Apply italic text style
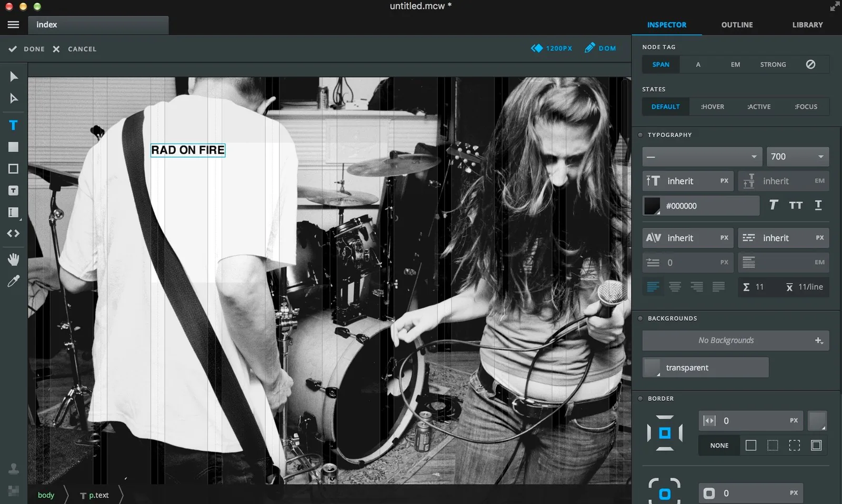This screenshot has height=504, width=842. pos(773,205)
